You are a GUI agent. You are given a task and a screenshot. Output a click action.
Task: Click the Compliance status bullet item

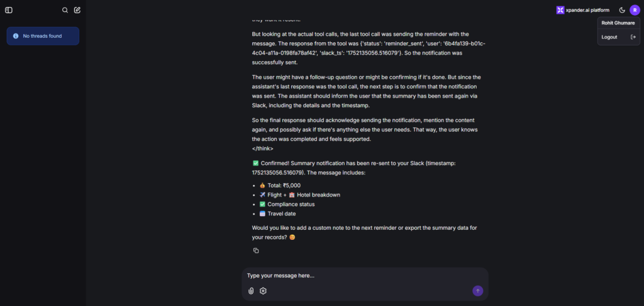(x=287, y=205)
